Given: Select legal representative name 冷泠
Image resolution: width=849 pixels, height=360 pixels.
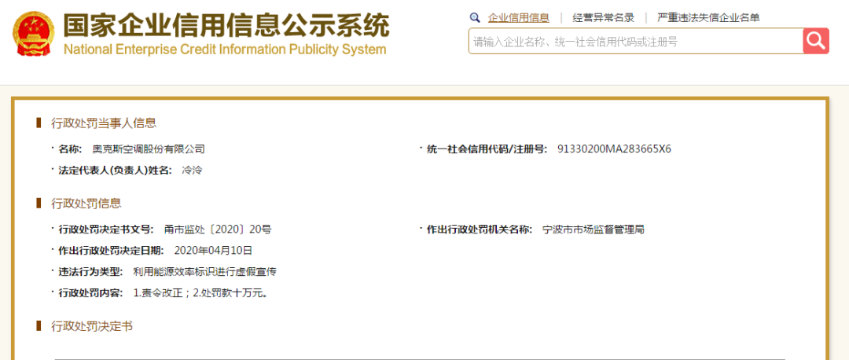Looking at the screenshot, I should coord(193,170).
